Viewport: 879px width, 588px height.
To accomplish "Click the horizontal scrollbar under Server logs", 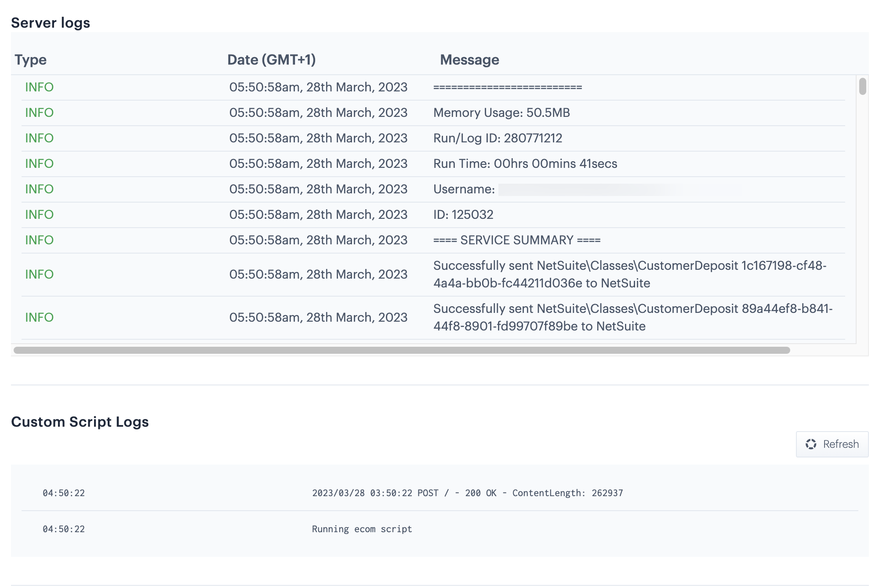I will (401, 350).
